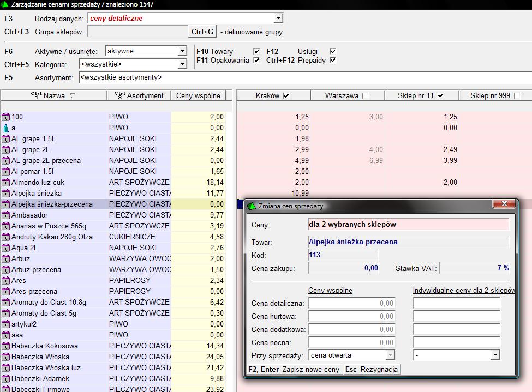The width and height of the screenshot is (532, 392).
Task: Click 'F2, Enter Zapisz nowe ceny'
Action: tap(294, 369)
